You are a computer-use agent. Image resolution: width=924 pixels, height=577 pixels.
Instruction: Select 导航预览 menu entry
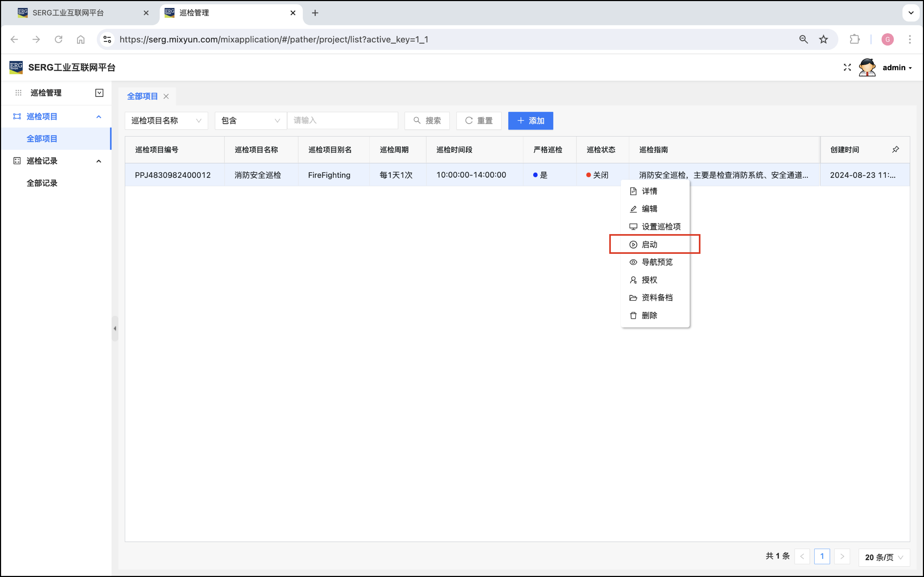coord(656,262)
